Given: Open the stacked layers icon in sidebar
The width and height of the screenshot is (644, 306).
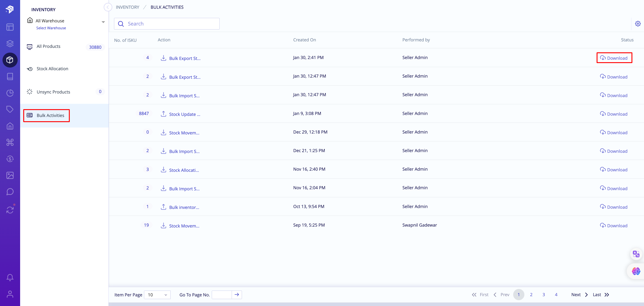Looking at the screenshot, I should tap(10, 43).
